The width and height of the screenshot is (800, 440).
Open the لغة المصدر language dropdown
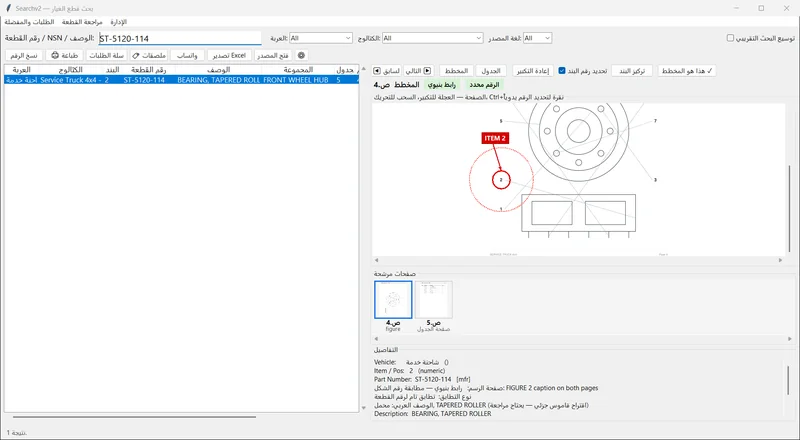pos(537,38)
